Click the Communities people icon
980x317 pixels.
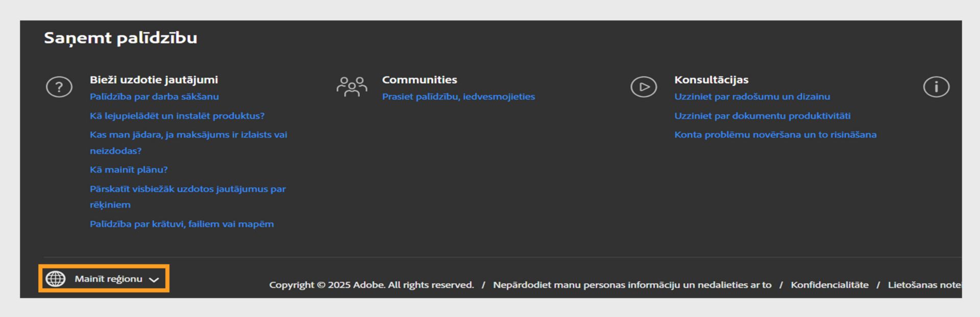pos(352,87)
